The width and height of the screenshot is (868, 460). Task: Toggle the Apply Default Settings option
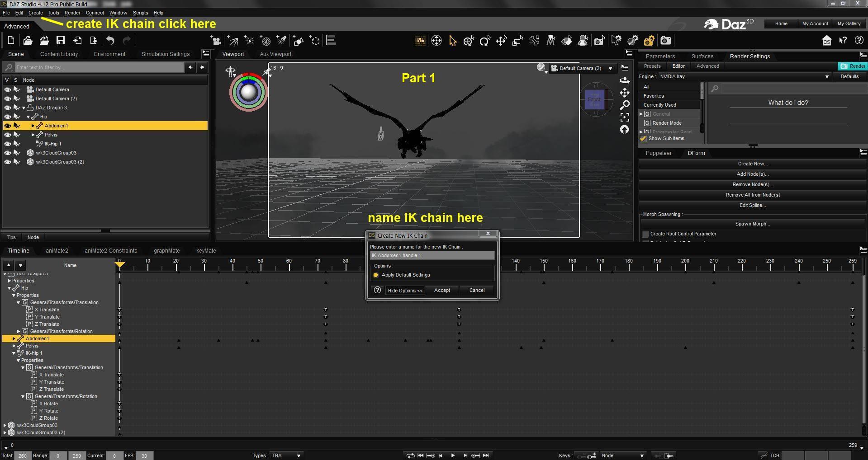pos(375,275)
